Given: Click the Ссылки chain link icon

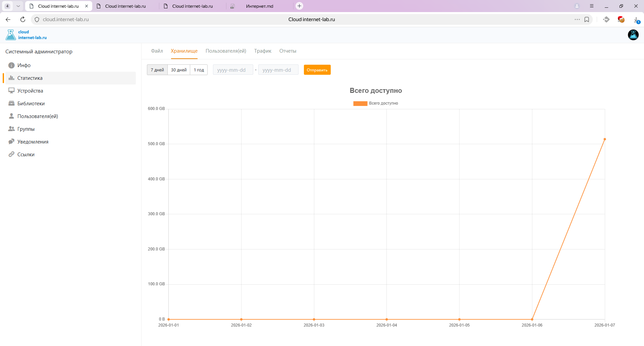Looking at the screenshot, I should click(x=11, y=154).
